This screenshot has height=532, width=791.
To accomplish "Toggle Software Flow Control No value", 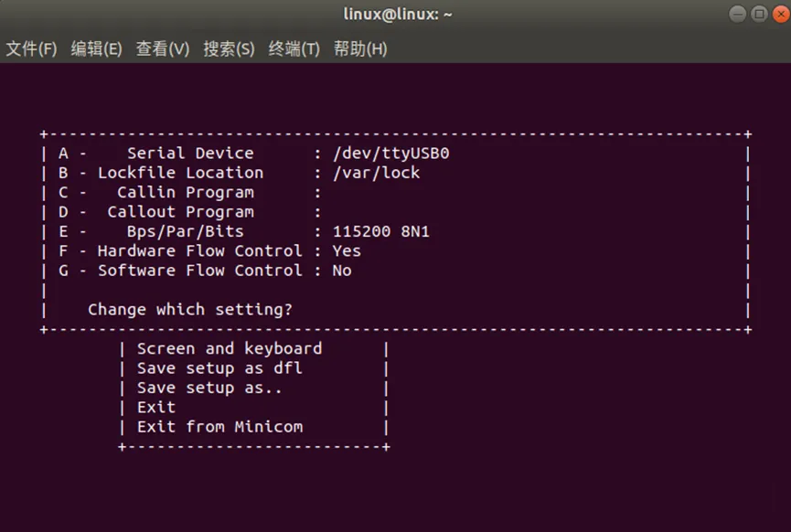I will [342, 271].
